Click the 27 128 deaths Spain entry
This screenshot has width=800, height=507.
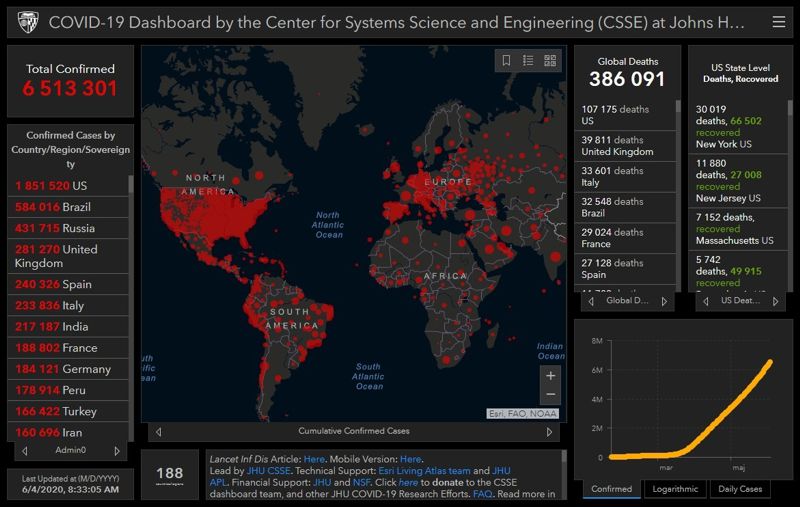[x=625, y=269]
